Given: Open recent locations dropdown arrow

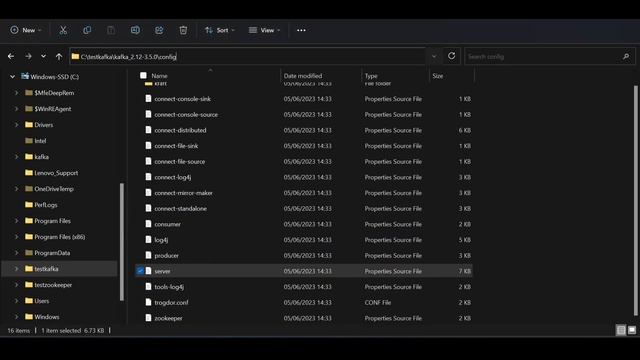Looking at the screenshot, I should (43, 56).
